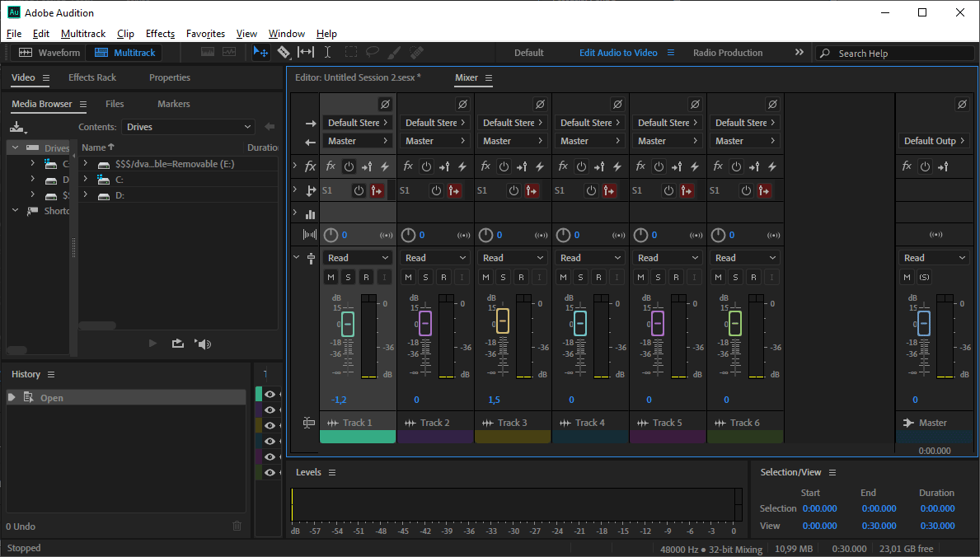The height and width of the screenshot is (557, 980).
Task: Click the auto-play speaker icon in Media Browser
Action: [203, 344]
